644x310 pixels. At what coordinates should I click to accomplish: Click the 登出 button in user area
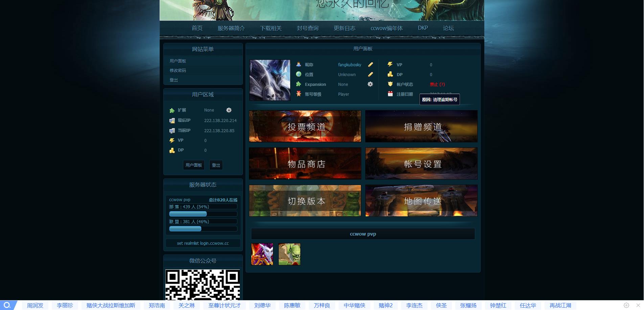coord(216,165)
